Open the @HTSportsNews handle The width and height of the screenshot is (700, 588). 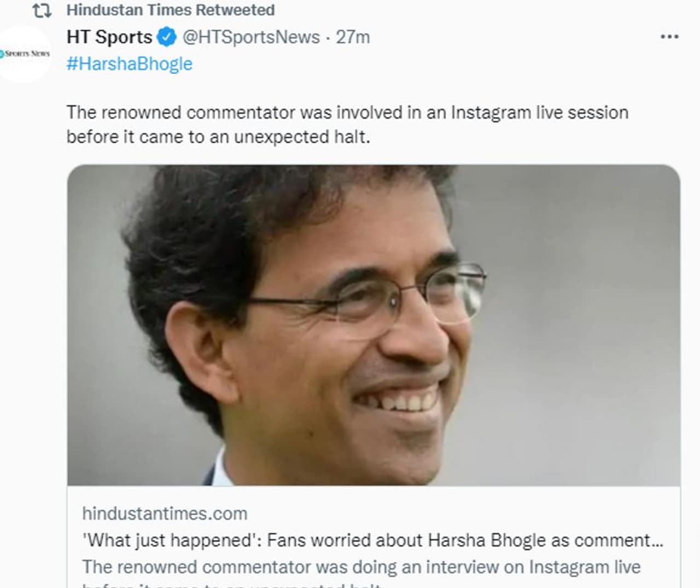pos(251,37)
